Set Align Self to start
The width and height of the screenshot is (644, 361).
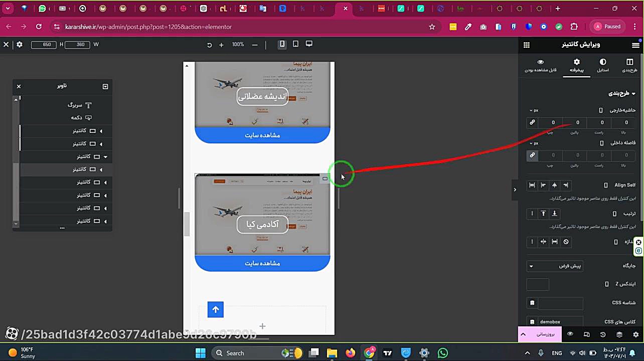tap(566, 185)
